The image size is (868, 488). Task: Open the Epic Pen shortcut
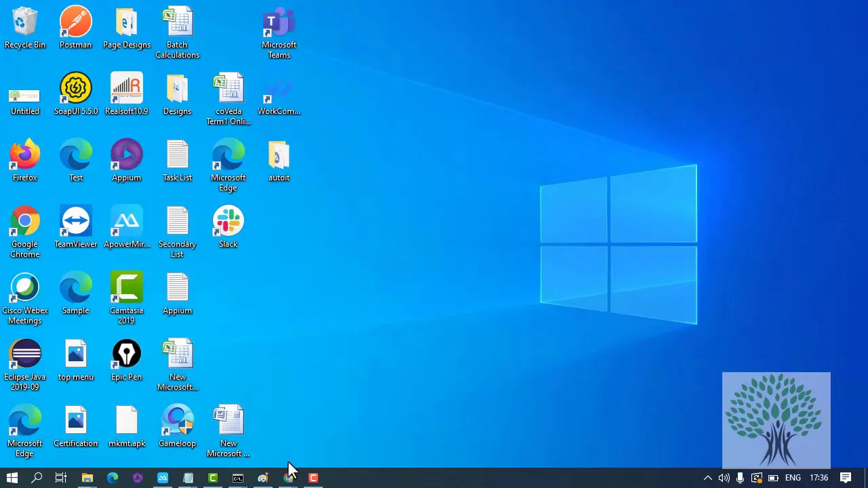(127, 361)
